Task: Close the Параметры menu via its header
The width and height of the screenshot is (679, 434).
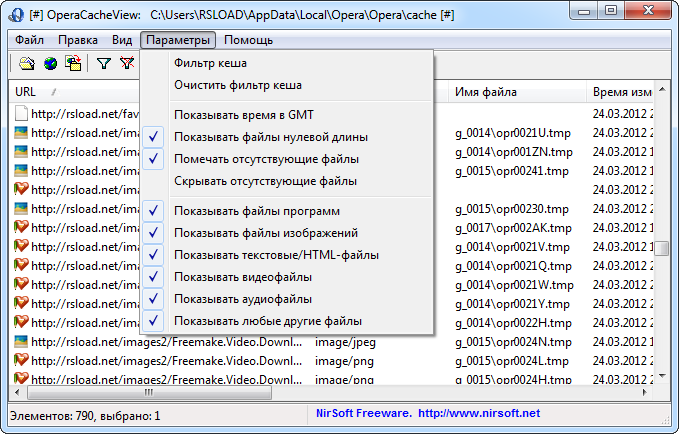Action: [178, 40]
